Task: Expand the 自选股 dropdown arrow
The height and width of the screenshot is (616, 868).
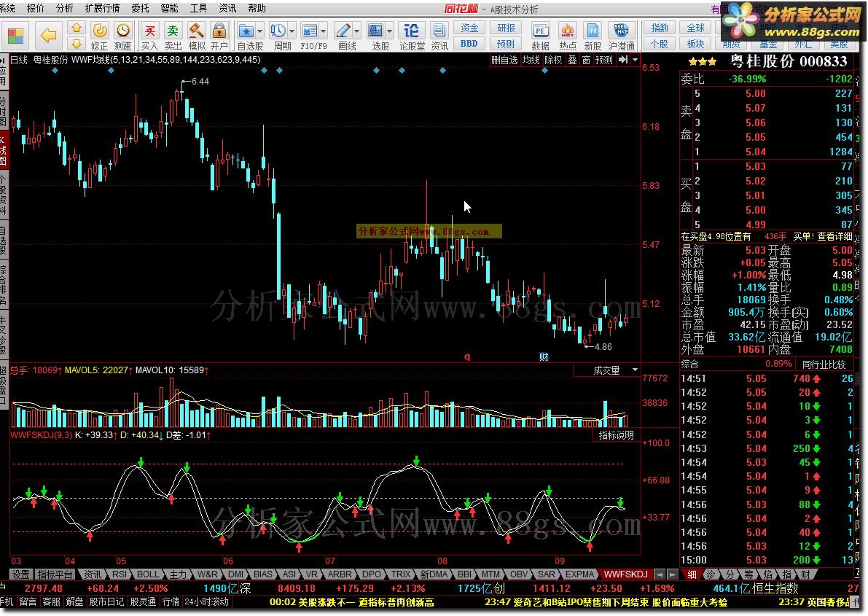Action: click(x=259, y=31)
